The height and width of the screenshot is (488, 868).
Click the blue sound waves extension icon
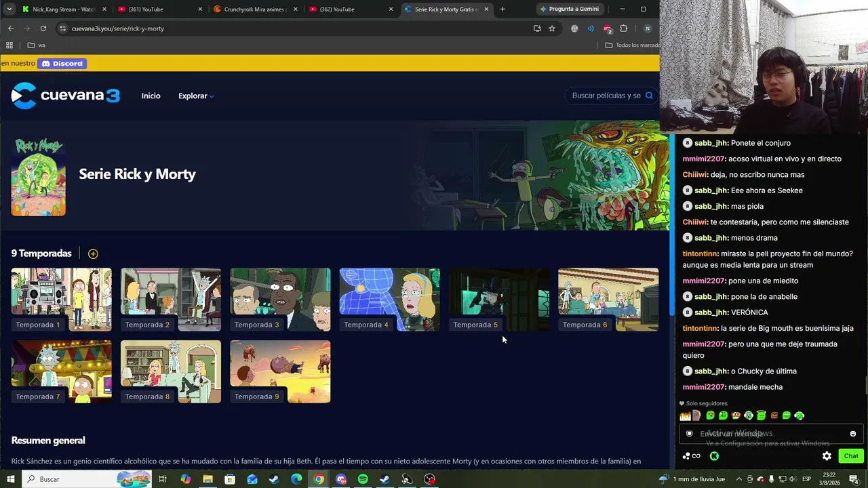591,28
